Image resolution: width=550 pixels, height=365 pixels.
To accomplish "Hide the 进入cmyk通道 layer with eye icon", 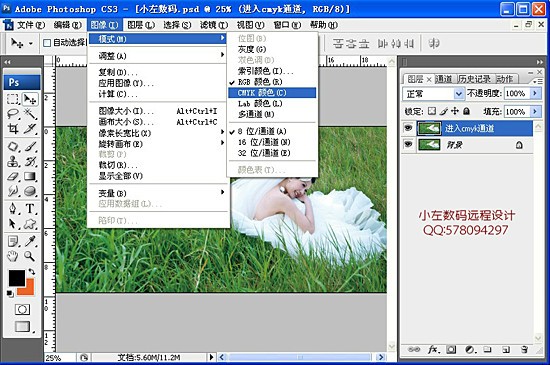I will coord(408,128).
